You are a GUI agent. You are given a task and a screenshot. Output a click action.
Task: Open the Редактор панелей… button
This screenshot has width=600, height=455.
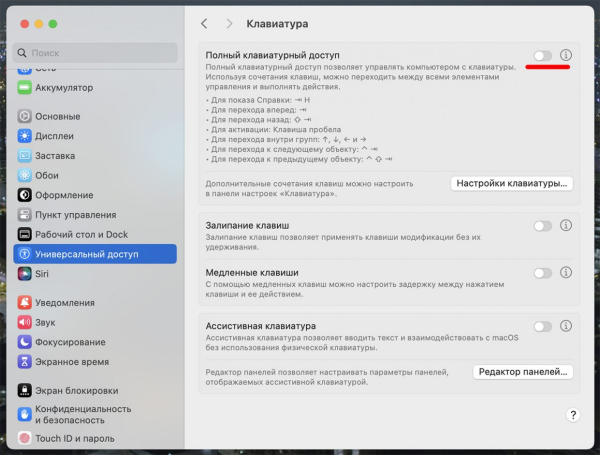click(523, 372)
